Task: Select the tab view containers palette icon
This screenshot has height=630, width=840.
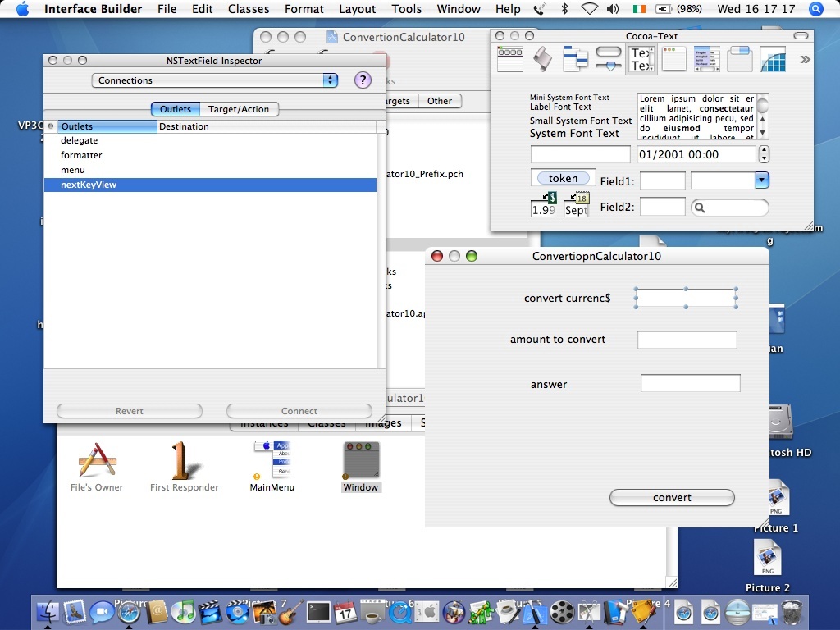Action: [740, 59]
